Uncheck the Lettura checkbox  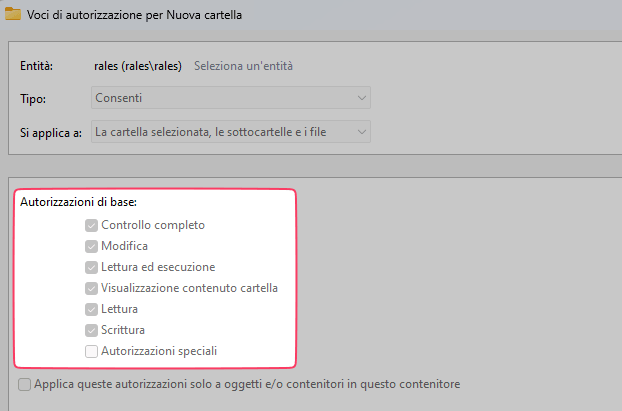click(x=92, y=309)
